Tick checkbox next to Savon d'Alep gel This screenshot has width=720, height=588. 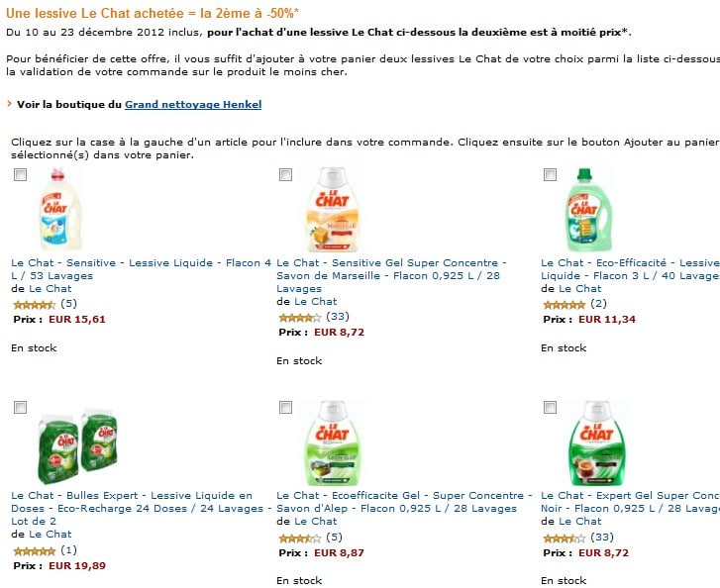[x=285, y=408]
